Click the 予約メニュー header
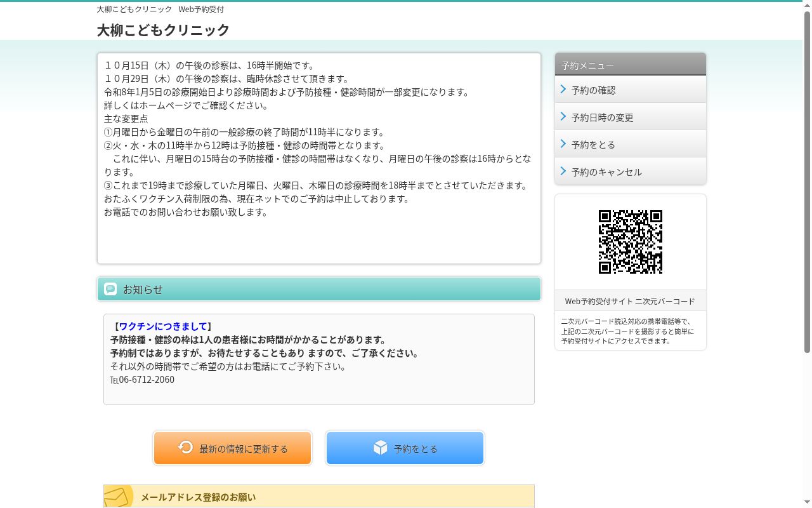 pos(631,65)
